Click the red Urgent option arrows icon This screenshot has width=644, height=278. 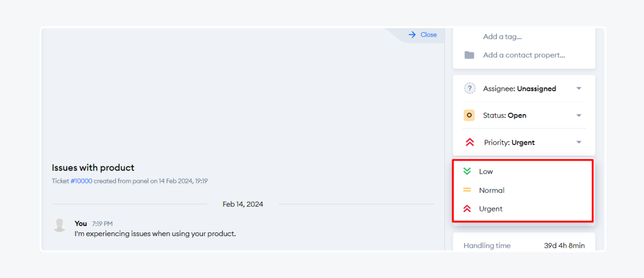point(467,209)
